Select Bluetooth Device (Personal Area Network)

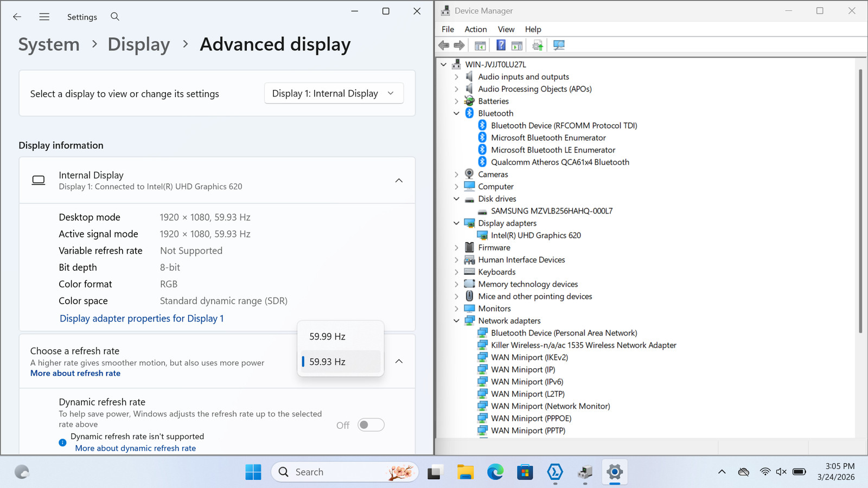[564, 333]
